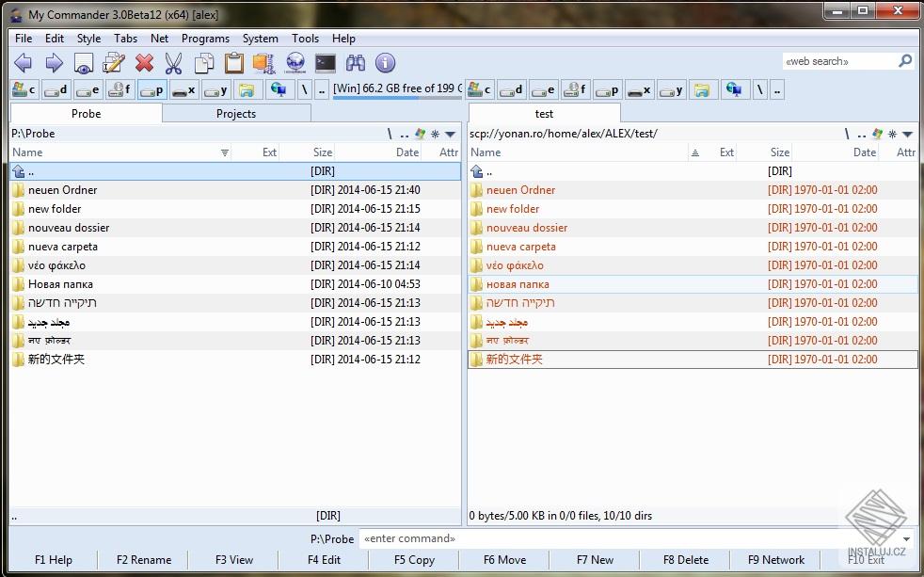Viewport: 924px width, 577px height.
Task: Open the Net menu
Action: coord(159,39)
